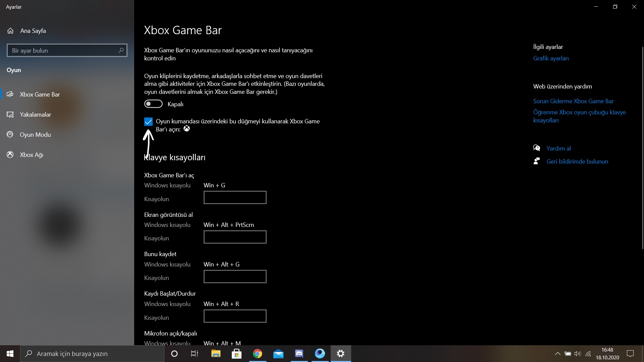Click Win + G shortcut text
Viewport: 644px width, 362px height.
point(214,185)
